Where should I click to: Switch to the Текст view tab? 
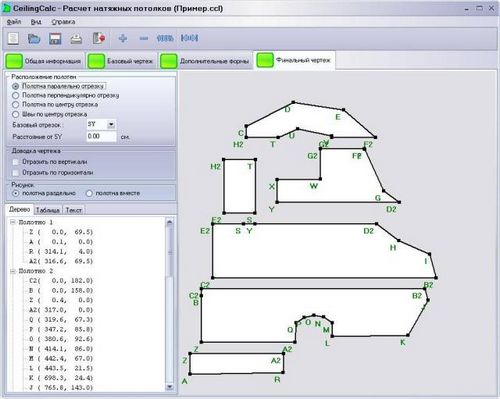[73, 210]
